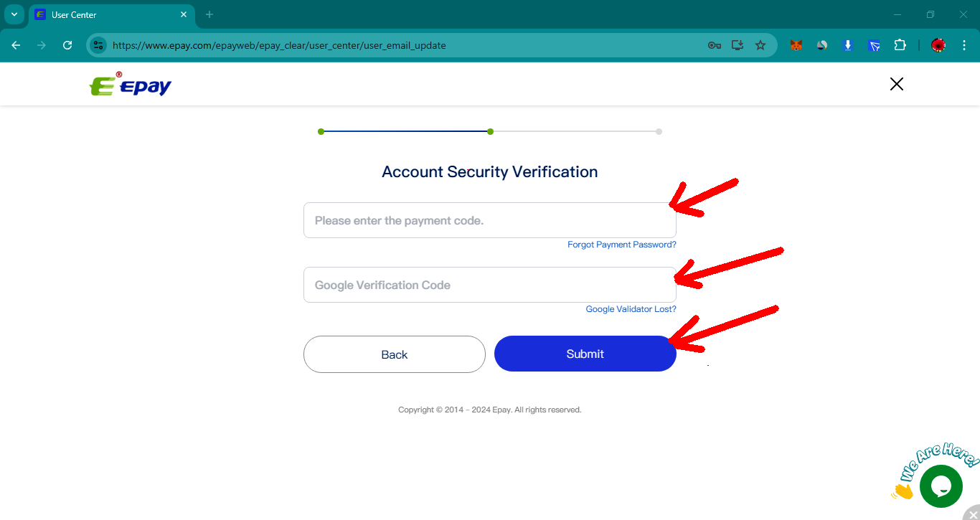
Task: Open the tab search dropdown arrow
Action: (14, 14)
